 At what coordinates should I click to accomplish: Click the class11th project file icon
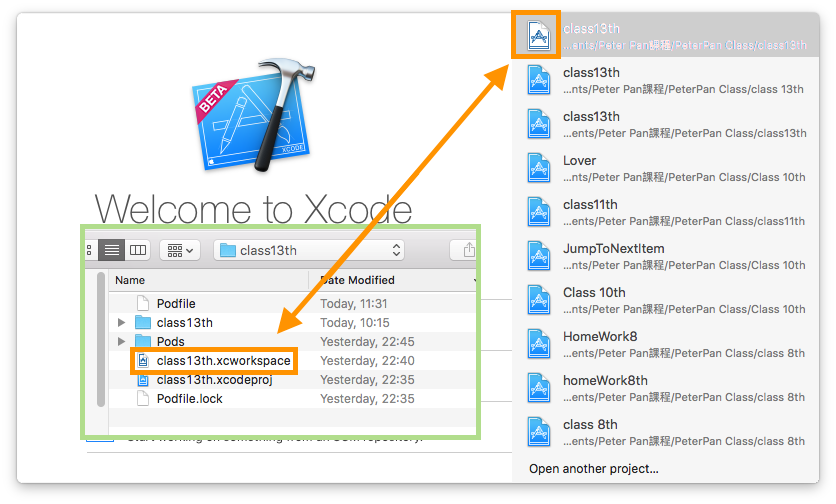tap(538, 212)
